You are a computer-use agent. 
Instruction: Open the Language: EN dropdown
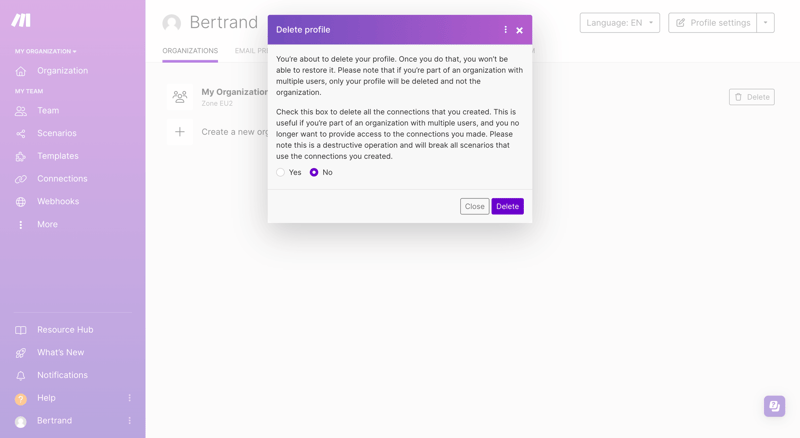(x=619, y=23)
